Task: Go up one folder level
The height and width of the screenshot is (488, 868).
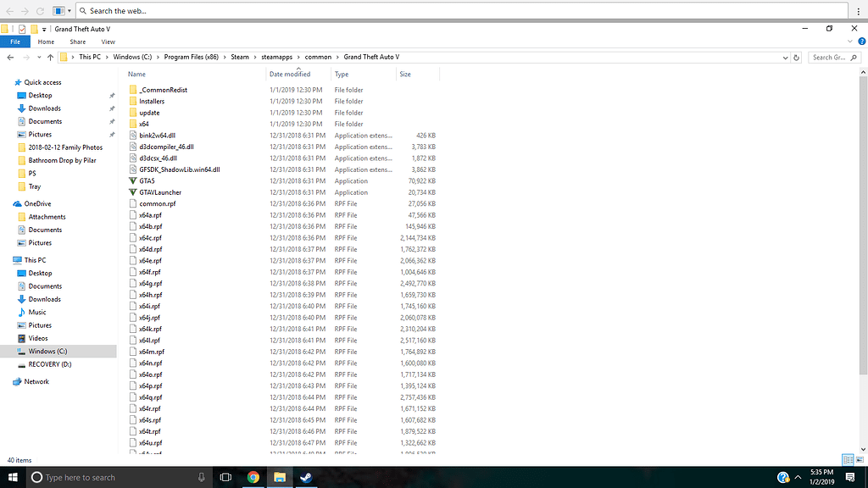Action: (x=50, y=57)
